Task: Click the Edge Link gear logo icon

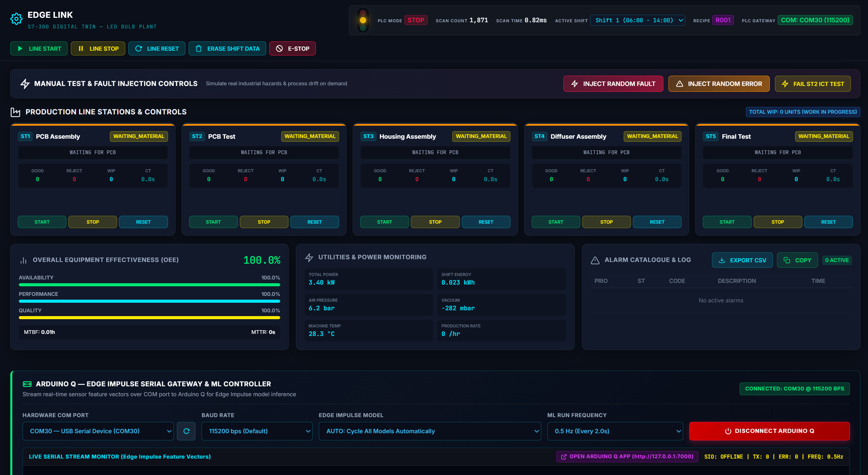Action: point(16,19)
